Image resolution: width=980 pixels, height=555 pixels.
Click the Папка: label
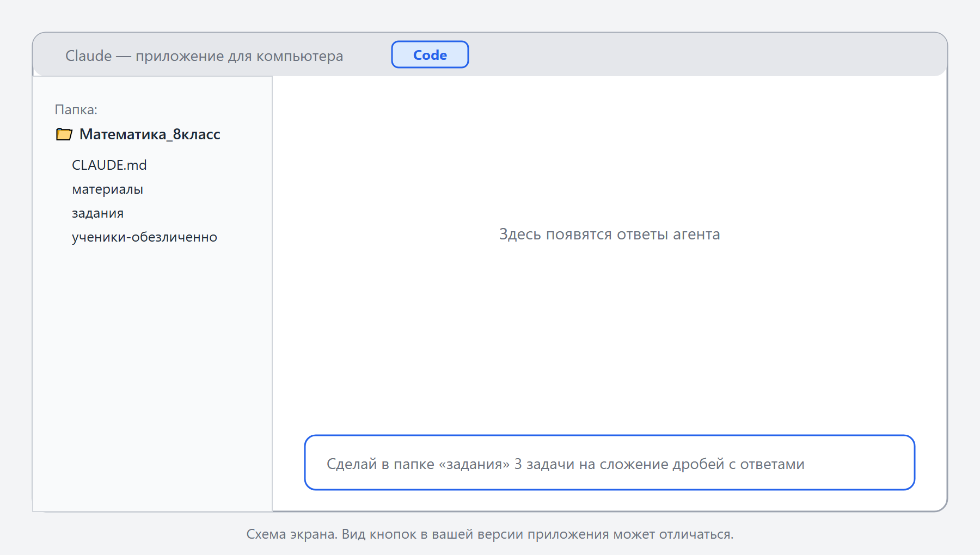76,109
